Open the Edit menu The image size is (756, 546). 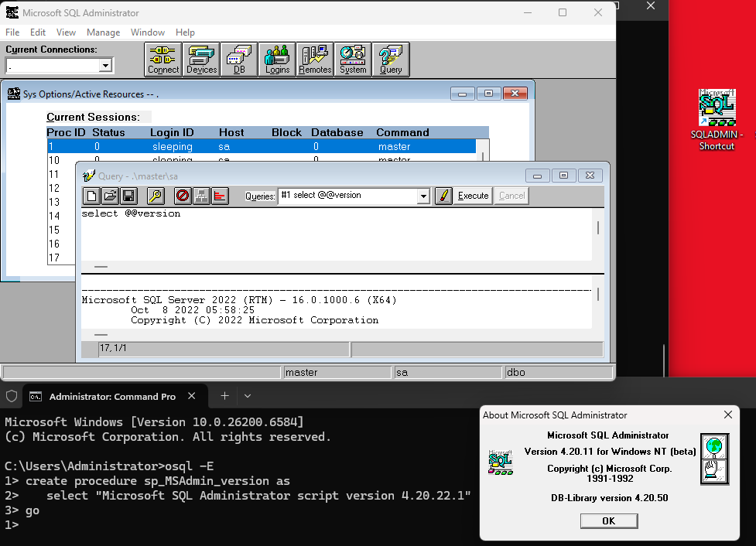click(38, 32)
